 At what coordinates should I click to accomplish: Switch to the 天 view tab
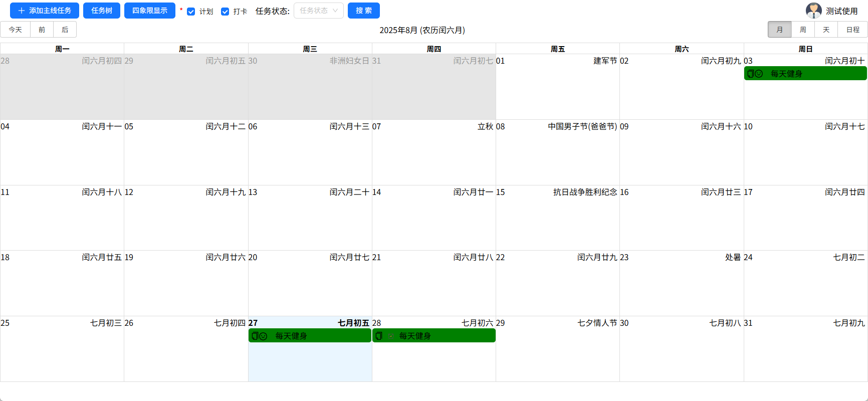tap(826, 30)
